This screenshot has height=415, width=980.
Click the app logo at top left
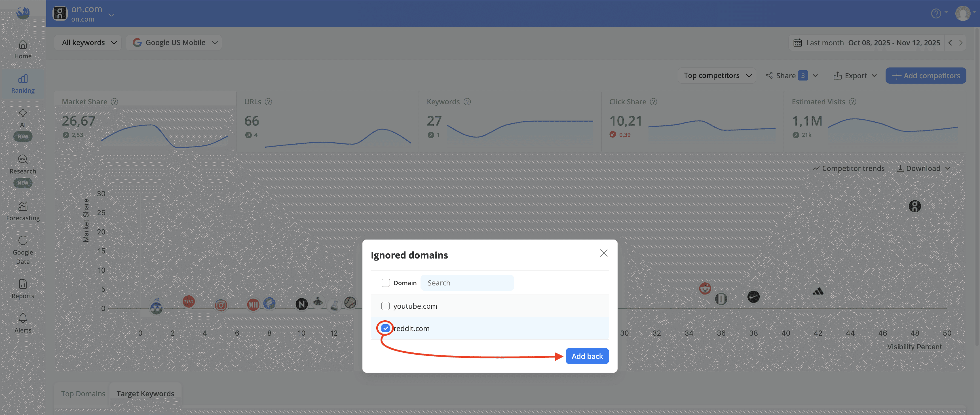(23, 13)
